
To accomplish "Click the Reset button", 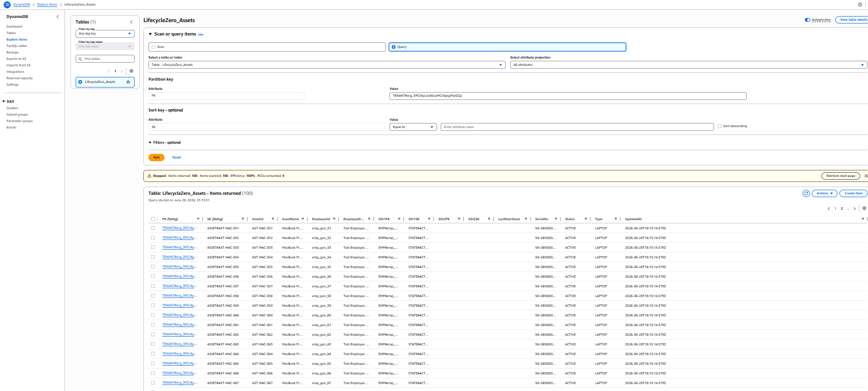I will pos(177,158).
